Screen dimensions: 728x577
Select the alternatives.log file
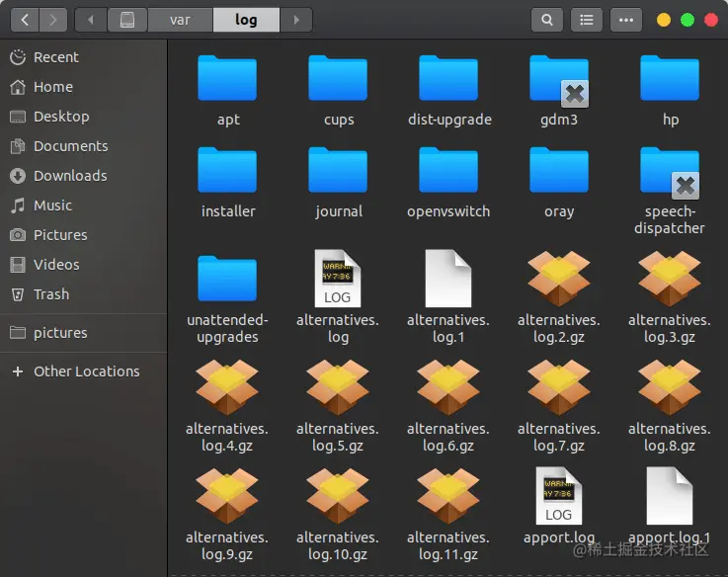(x=338, y=297)
